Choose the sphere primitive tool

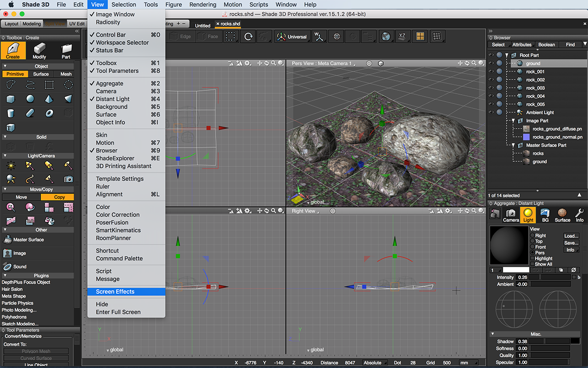(x=30, y=99)
